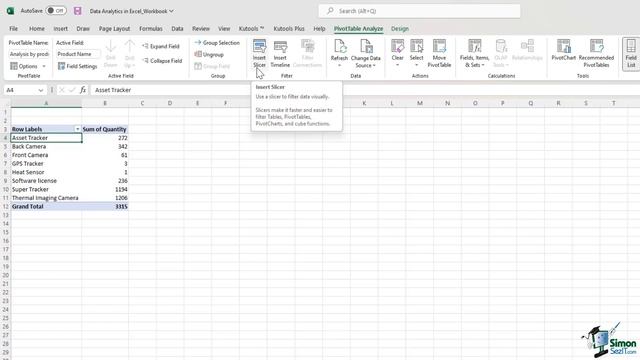The image size is (640, 360).
Task: Select the Thermal Imaging Camera cell
Action: click(x=46, y=198)
